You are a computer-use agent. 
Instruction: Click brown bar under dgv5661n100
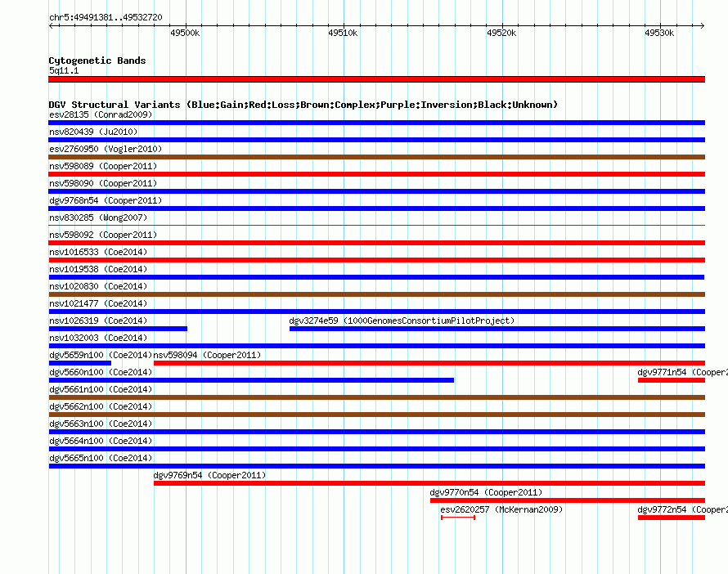376,397
